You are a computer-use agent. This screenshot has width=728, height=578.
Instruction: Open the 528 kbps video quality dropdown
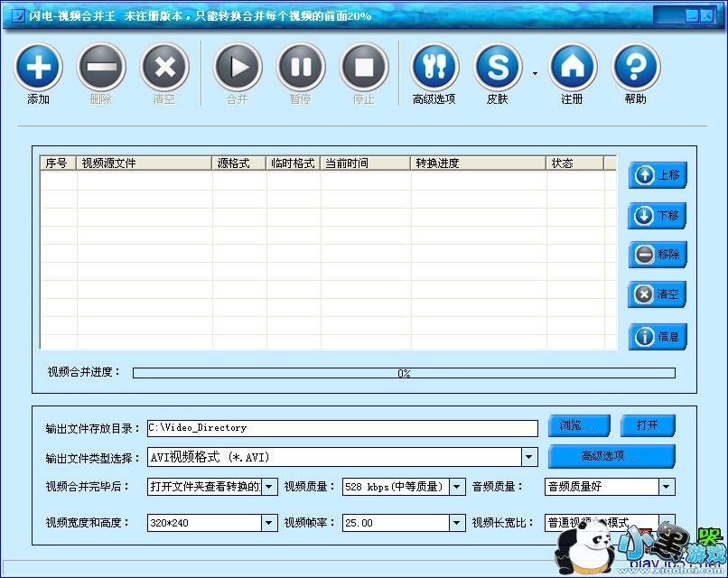(x=458, y=487)
